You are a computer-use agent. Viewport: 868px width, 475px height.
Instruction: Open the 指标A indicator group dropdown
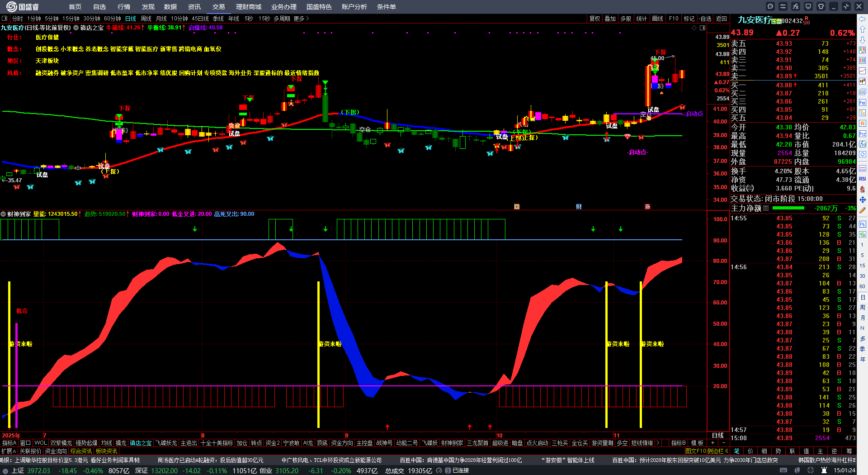(9, 443)
